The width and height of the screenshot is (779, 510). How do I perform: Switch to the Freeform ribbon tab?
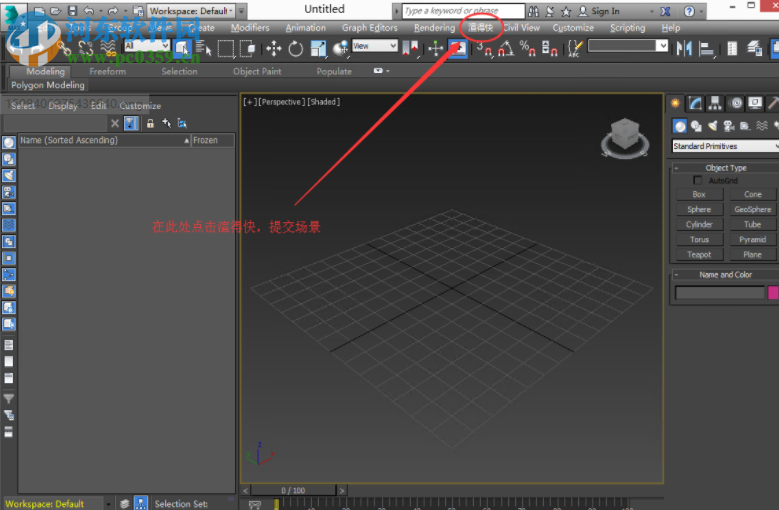point(107,71)
